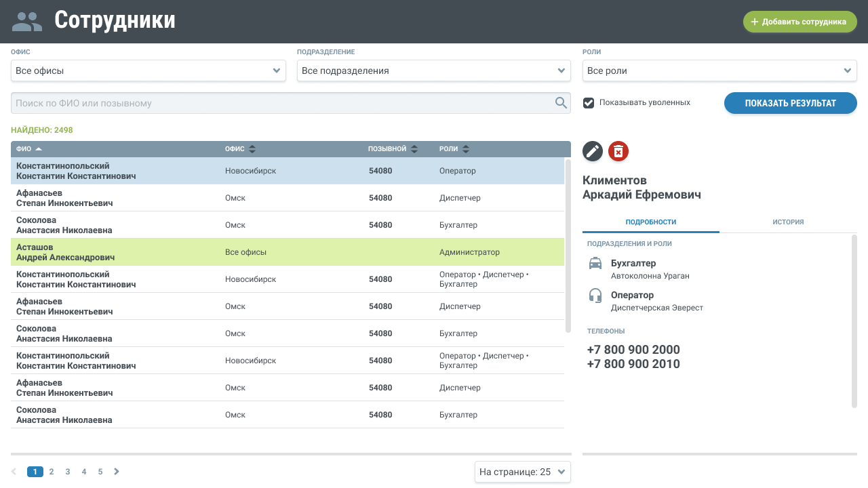
Task: Toggle the Показывать уволенных checkbox
Action: 589,103
